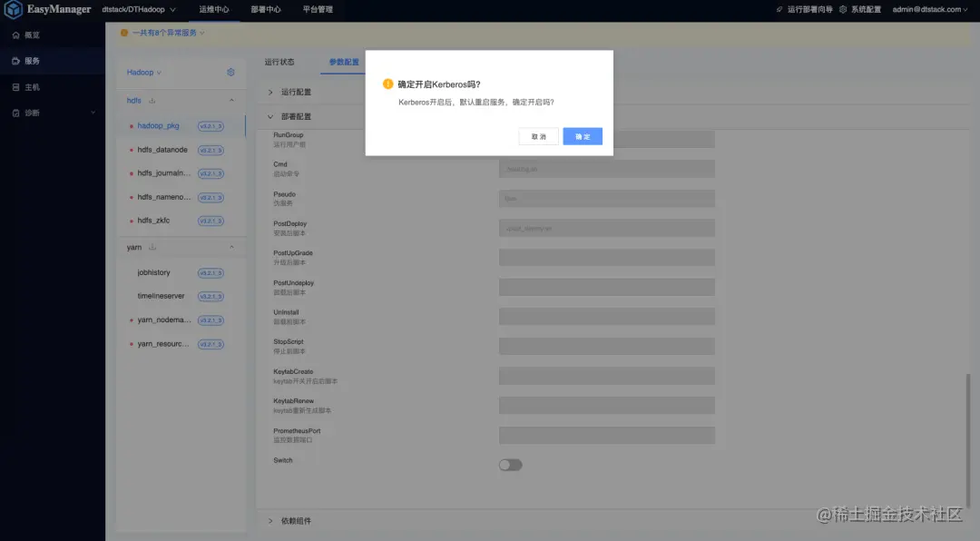Click the Cmd 启动命令 input field

[x=607, y=169]
